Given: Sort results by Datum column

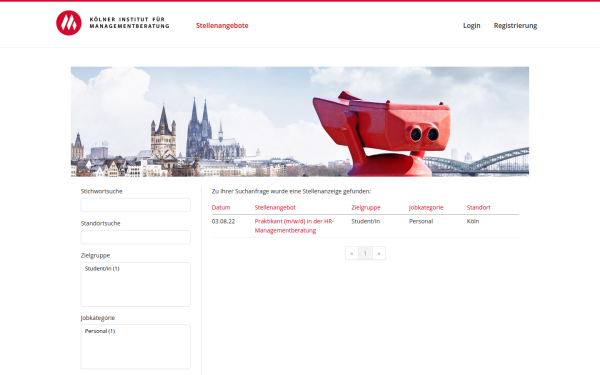Looking at the screenshot, I should [221, 207].
